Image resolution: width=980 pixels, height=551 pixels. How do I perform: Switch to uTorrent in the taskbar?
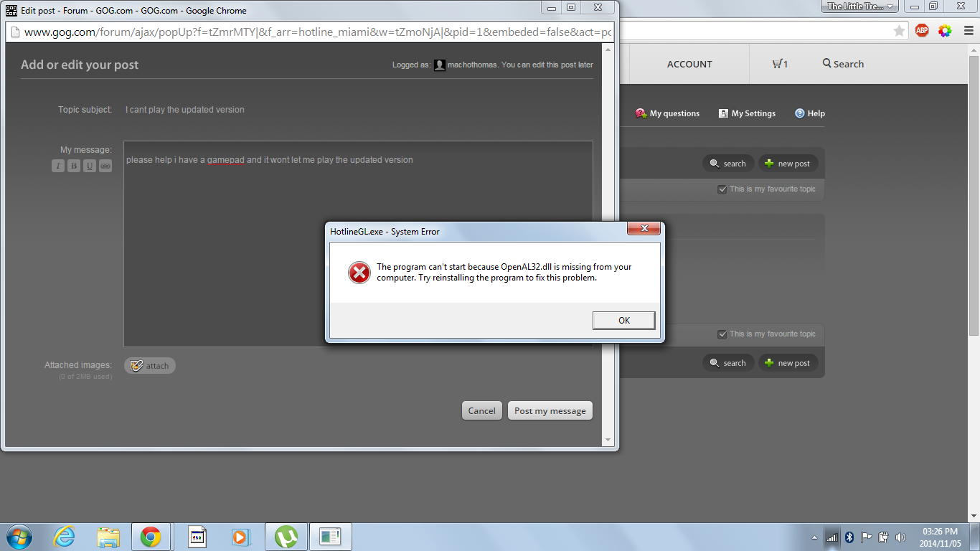(x=286, y=537)
